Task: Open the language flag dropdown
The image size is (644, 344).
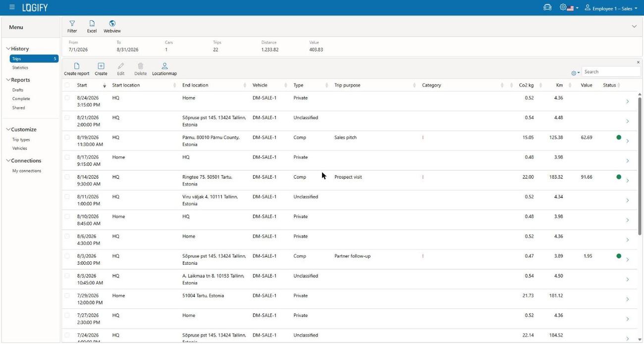Action: pyautogui.click(x=573, y=8)
